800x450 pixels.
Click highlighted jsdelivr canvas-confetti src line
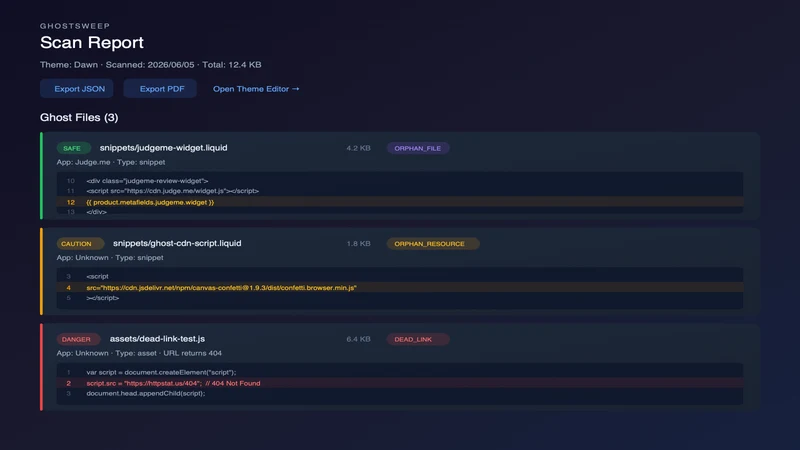(399, 288)
